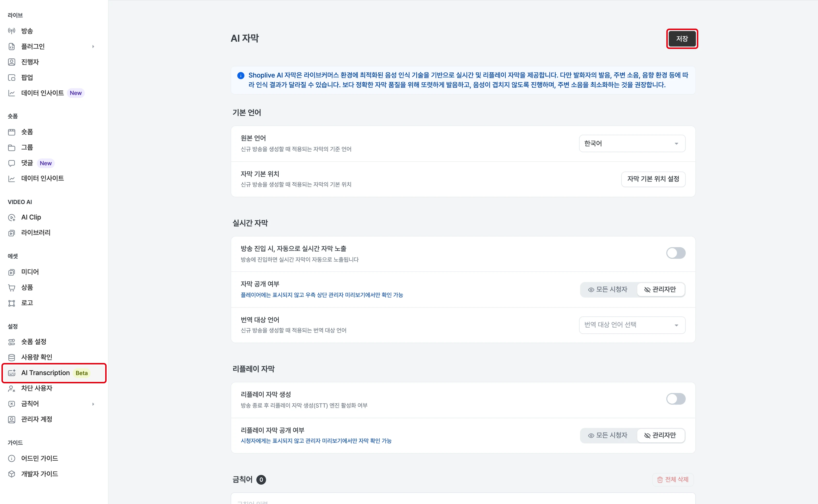Toggle automatic 실시간 자막 노출 switch
Viewport: 818px width, 504px height.
[676, 253]
